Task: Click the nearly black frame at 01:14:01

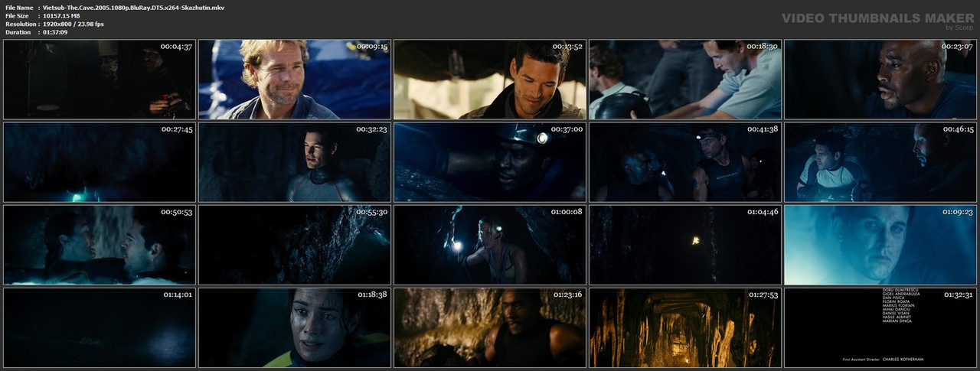Action: point(100,327)
